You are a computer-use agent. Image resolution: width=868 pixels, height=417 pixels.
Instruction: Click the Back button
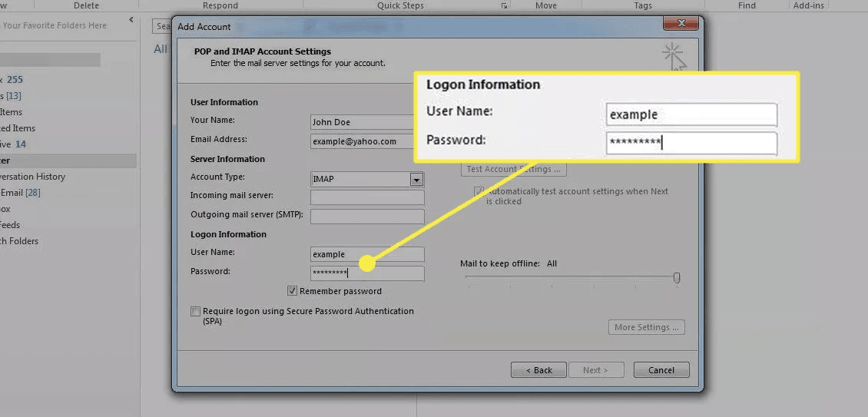tap(538, 369)
